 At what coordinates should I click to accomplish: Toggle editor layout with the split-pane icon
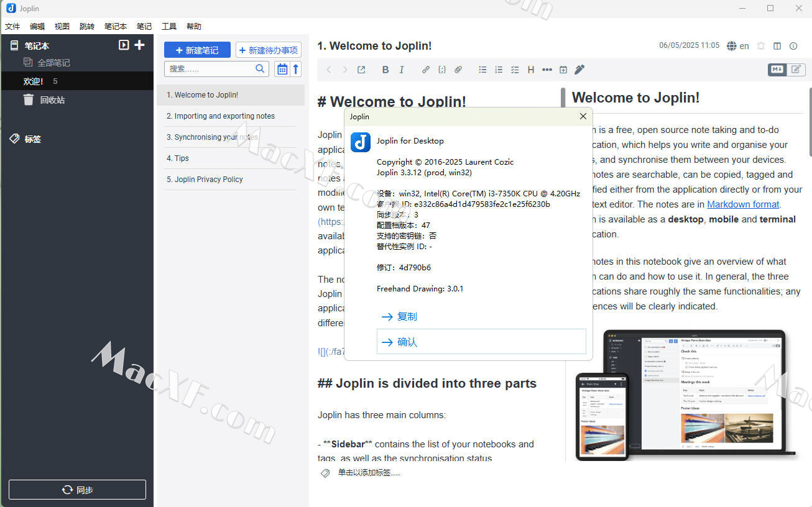click(x=777, y=46)
